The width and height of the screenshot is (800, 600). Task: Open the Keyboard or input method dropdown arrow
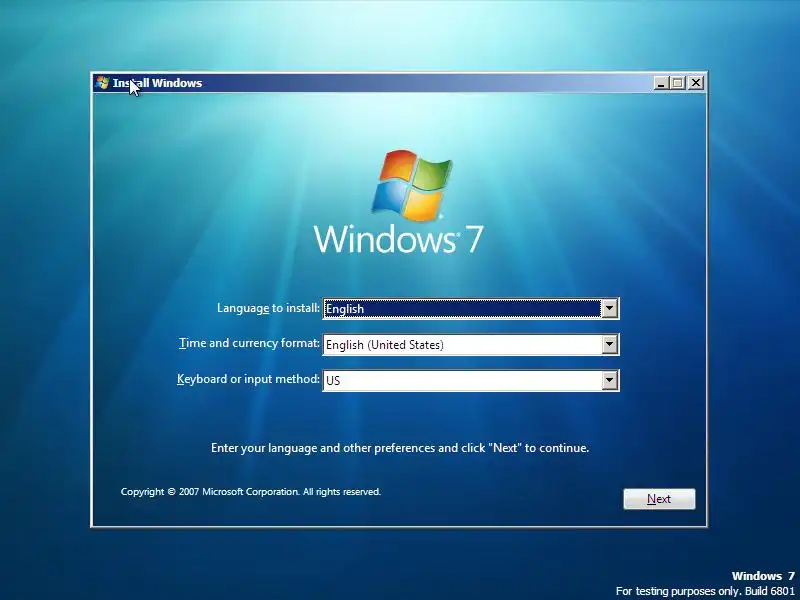pyautogui.click(x=609, y=380)
